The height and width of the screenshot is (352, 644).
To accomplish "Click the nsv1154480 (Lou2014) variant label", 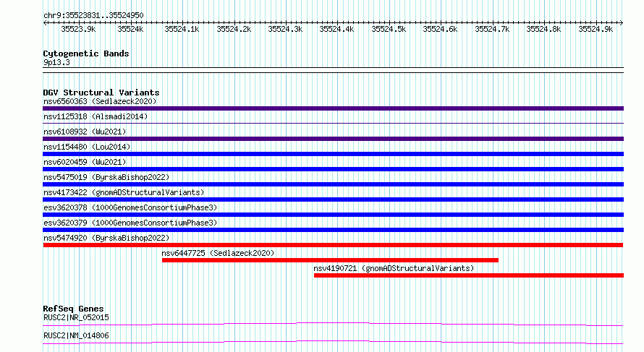I will click(87, 147).
